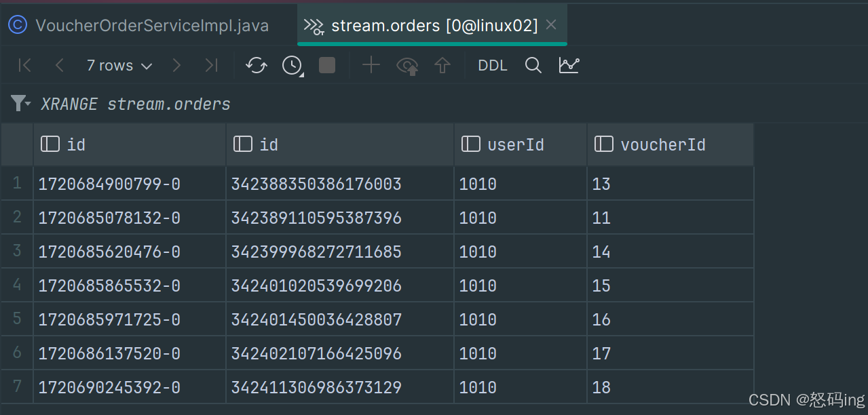
Task: Sort by the voucherId column header
Action: (x=662, y=144)
